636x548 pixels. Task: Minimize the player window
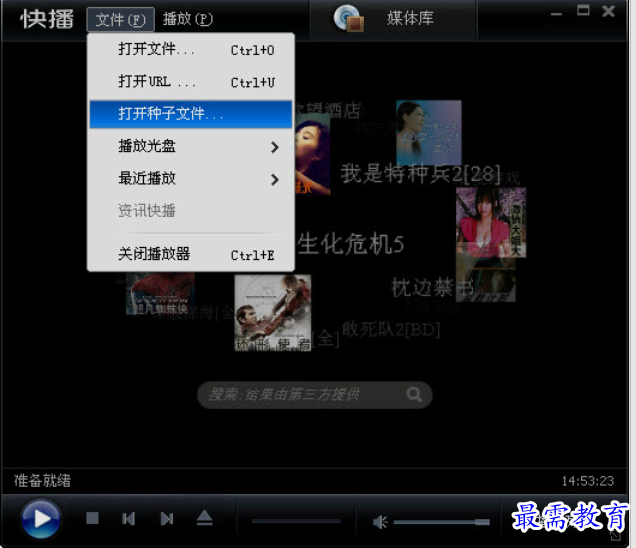click(x=556, y=13)
